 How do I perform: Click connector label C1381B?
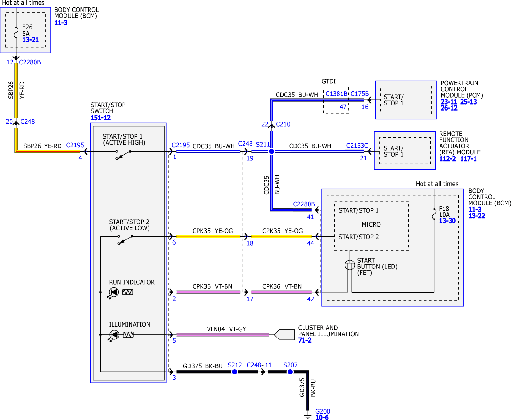click(x=337, y=94)
